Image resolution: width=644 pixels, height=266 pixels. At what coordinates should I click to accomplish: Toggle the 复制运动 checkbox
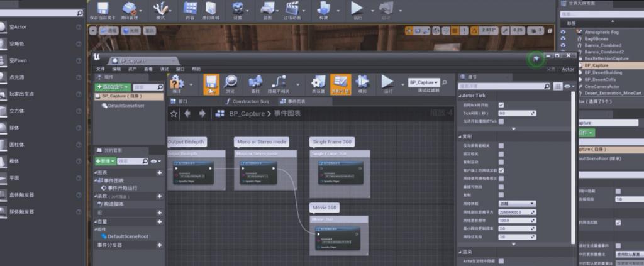click(501, 162)
